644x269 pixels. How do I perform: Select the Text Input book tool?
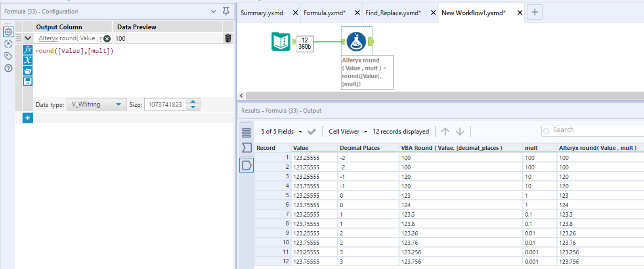point(281,42)
